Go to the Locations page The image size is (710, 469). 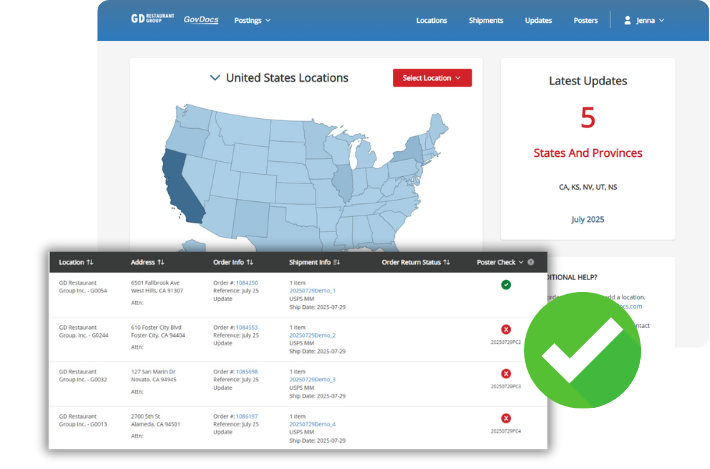[432, 20]
